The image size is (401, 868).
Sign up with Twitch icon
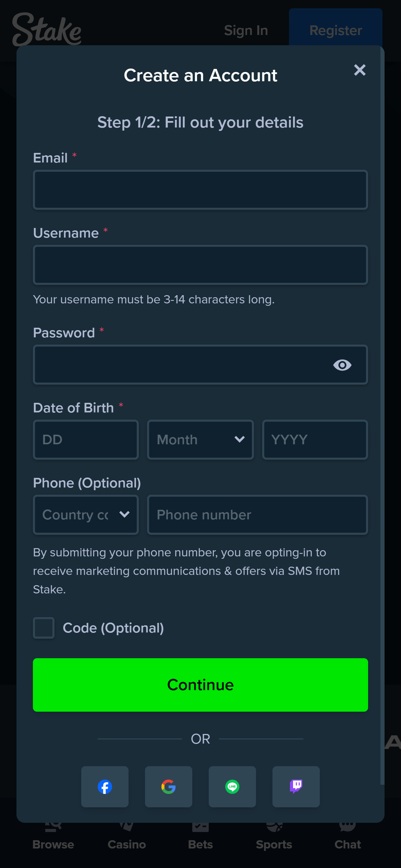[296, 786]
